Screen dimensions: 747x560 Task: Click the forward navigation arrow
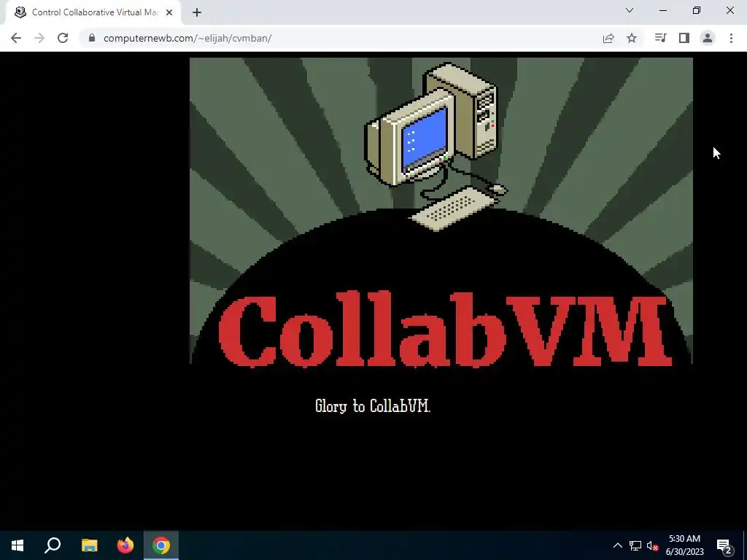[x=39, y=38]
